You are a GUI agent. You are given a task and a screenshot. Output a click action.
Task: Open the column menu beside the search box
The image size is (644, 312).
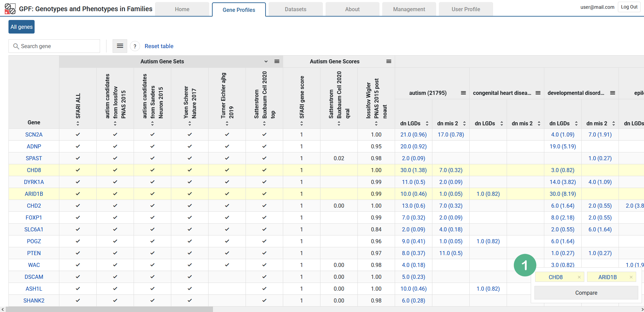[120, 46]
